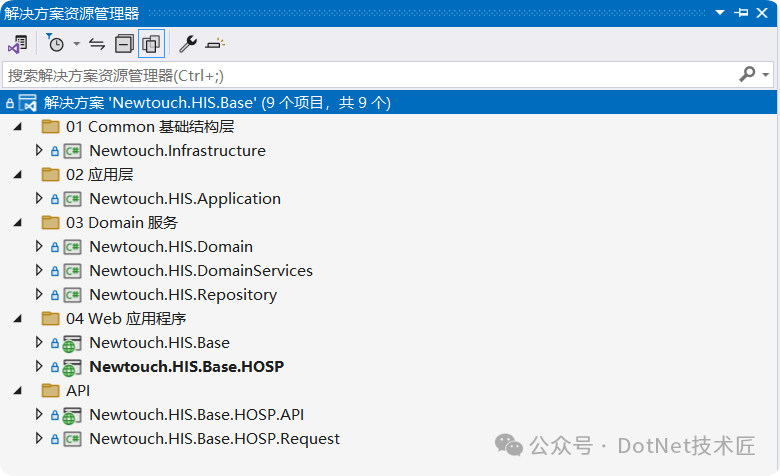
Task: Expand Newtouch.HIS.Repository project
Action: click(39, 294)
